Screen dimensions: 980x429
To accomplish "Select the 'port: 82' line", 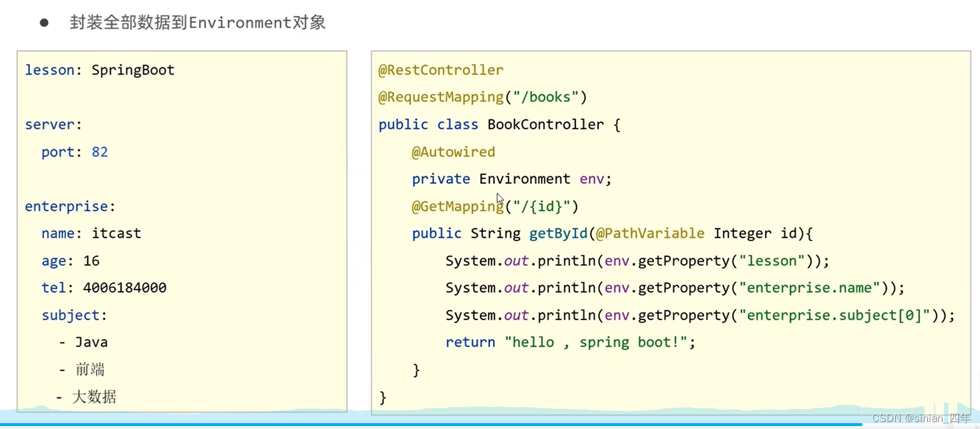I will tap(74, 152).
